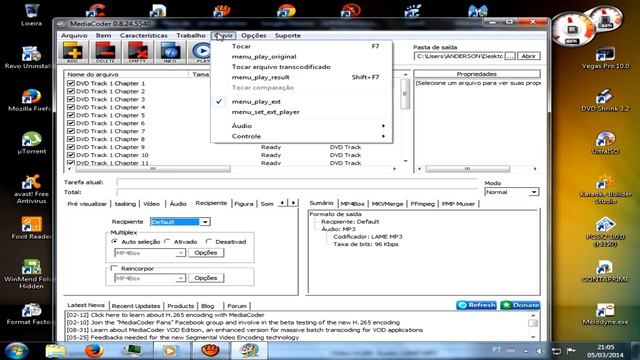Open avast! Free Antivirus desktop icon
640x360 pixels.
pyautogui.click(x=31, y=189)
